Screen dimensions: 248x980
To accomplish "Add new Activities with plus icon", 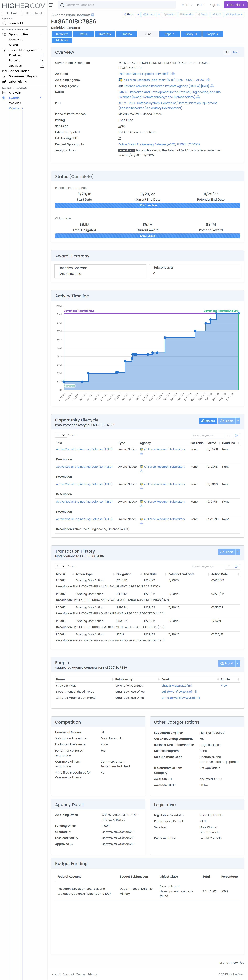I will pyautogui.click(x=42, y=66).
